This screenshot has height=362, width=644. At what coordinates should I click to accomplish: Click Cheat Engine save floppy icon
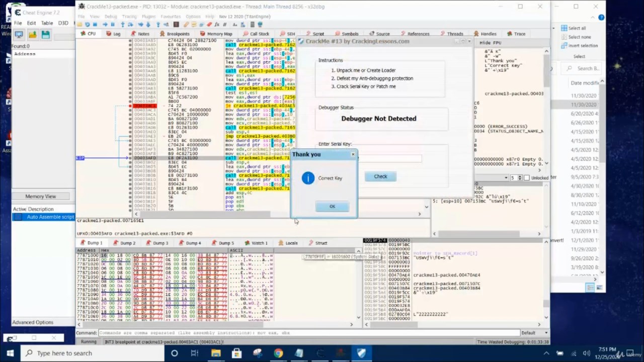pos(46,34)
